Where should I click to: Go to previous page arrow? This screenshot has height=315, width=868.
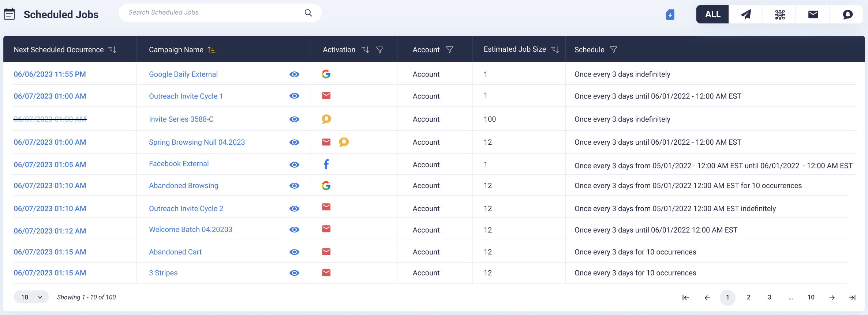(x=707, y=298)
